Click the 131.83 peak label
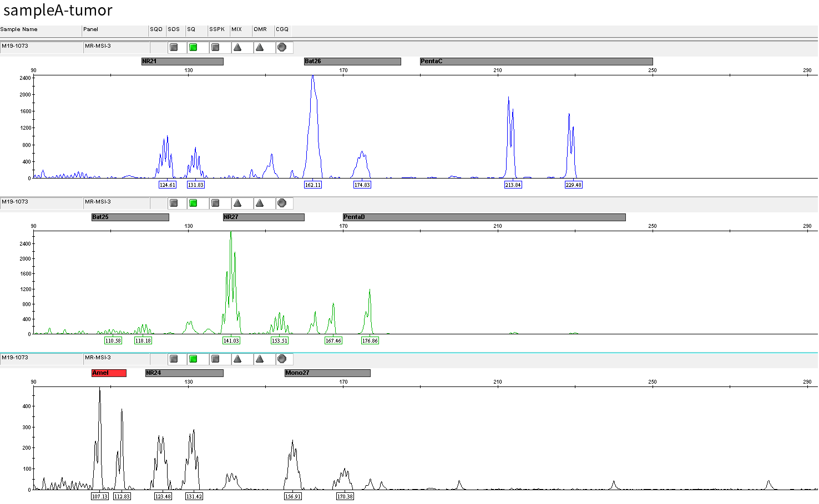The image size is (819, 504). click(x=196, y=185)
